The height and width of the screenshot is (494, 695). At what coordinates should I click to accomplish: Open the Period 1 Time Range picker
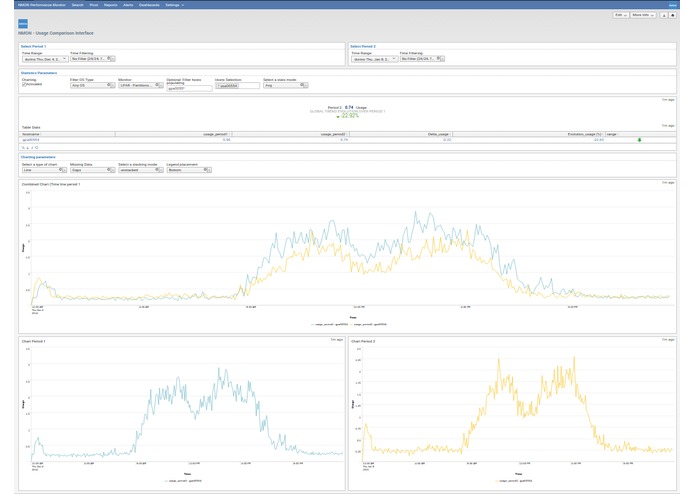click(45, 59)
